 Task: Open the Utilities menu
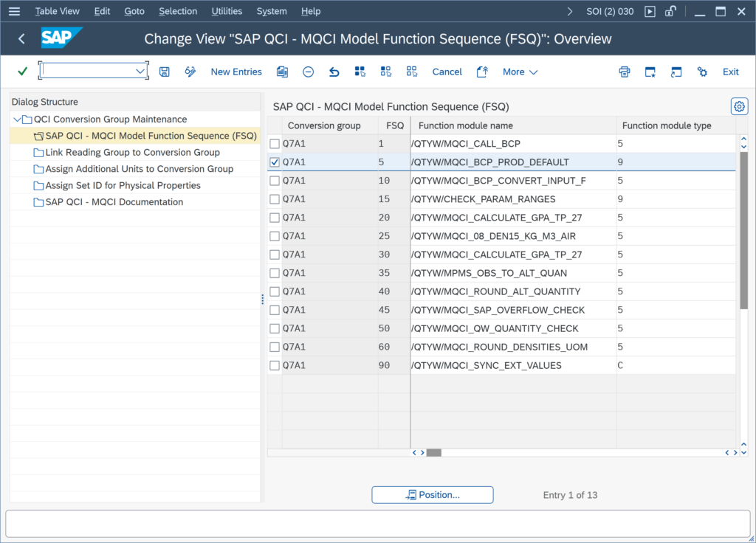(227, 11)
